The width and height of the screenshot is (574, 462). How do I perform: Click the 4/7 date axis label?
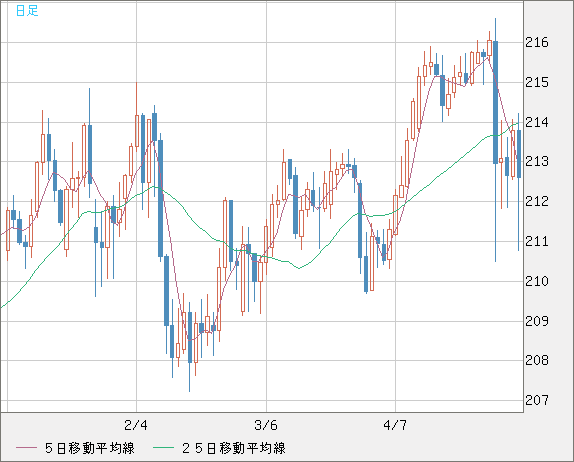[395, 425]
